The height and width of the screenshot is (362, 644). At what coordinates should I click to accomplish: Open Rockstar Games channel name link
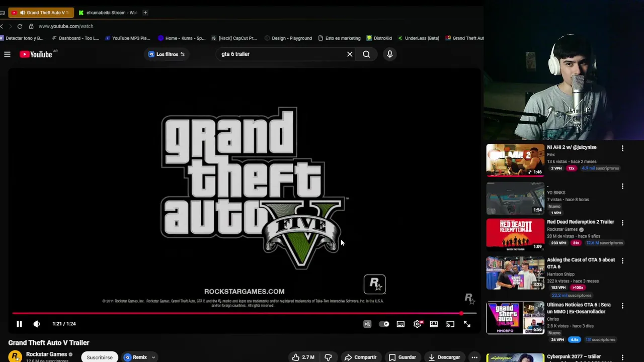[46, 354]
